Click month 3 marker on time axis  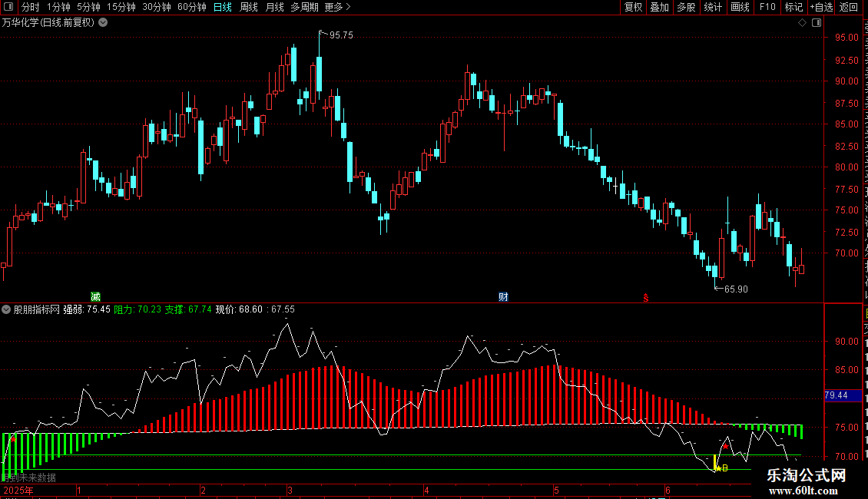[290, 490]
